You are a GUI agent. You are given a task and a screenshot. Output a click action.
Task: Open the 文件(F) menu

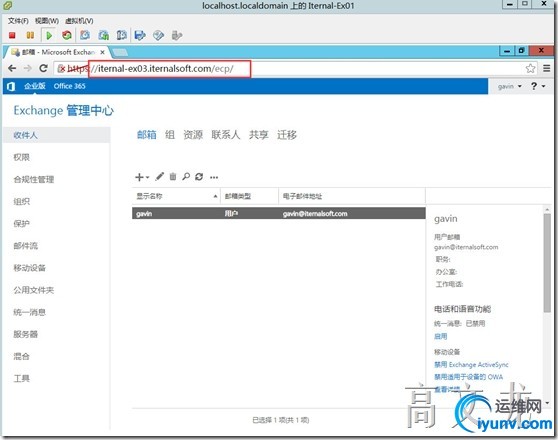pyautogui.click(x=18, y=21)
